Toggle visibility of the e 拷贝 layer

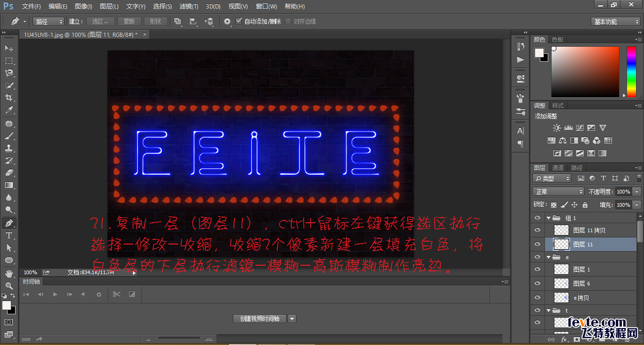pyautogui.click(x=537, y=297)
